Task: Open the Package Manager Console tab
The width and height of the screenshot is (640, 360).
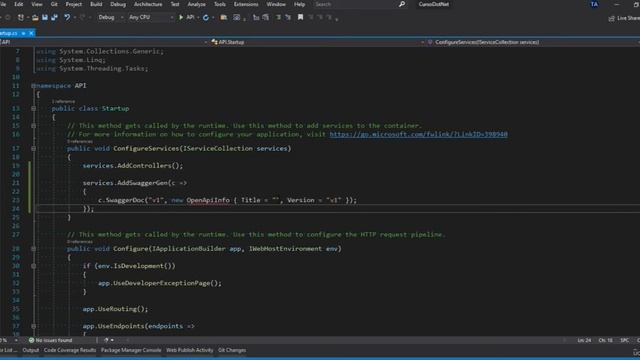Action: pyautogui.click(x=131, y=350)
